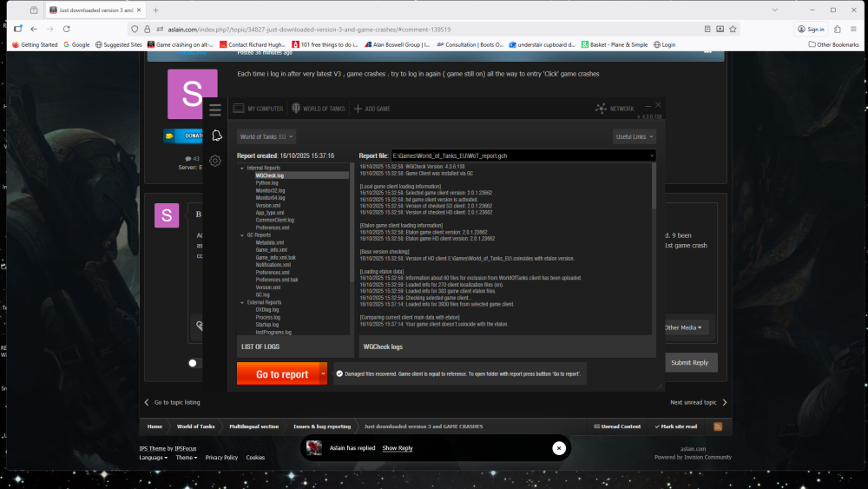
Task: Open World of Tanks EU dropdown
Action: pyautogui.click(x=266, y=136)
